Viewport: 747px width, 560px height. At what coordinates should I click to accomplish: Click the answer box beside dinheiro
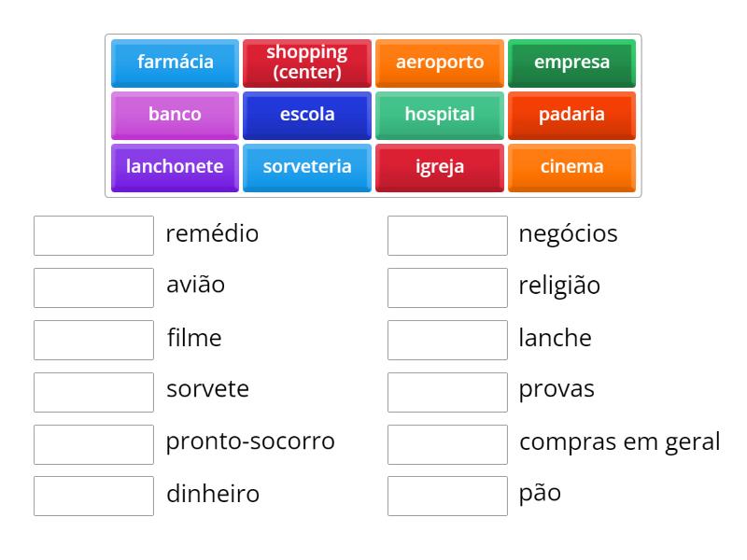pos(92,495)
